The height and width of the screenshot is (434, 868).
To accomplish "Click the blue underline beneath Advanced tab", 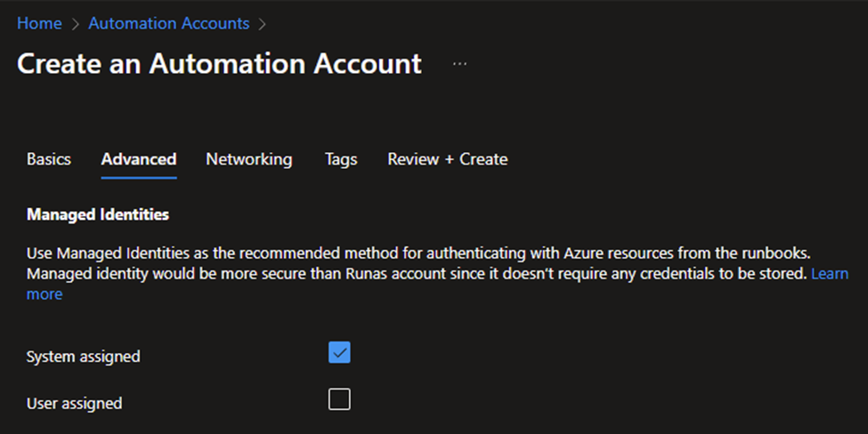I will [x=139, y=178].
